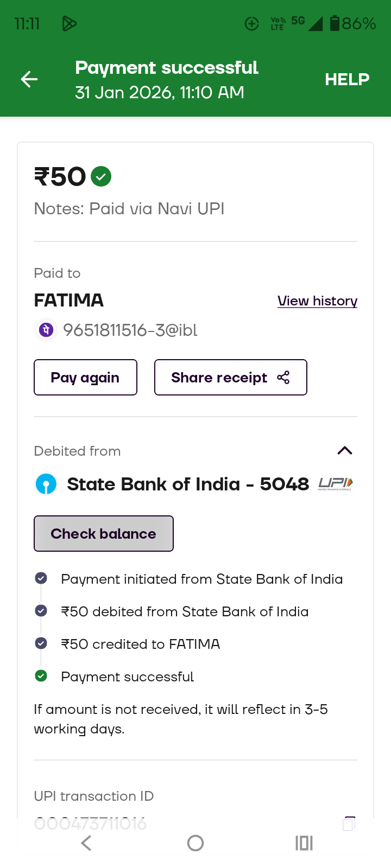Copy the UPI transaction ID
391x868 pixels.
tap(349, 824)
